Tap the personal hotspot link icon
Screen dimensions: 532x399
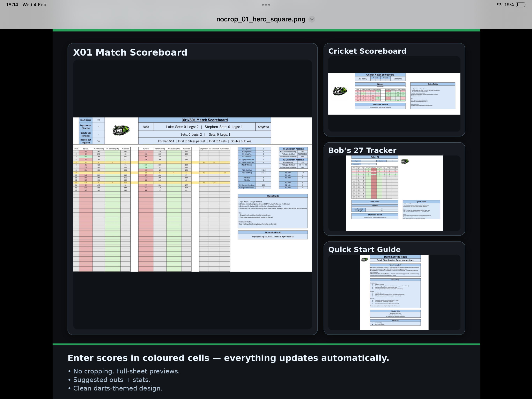[x=499, y=4]
